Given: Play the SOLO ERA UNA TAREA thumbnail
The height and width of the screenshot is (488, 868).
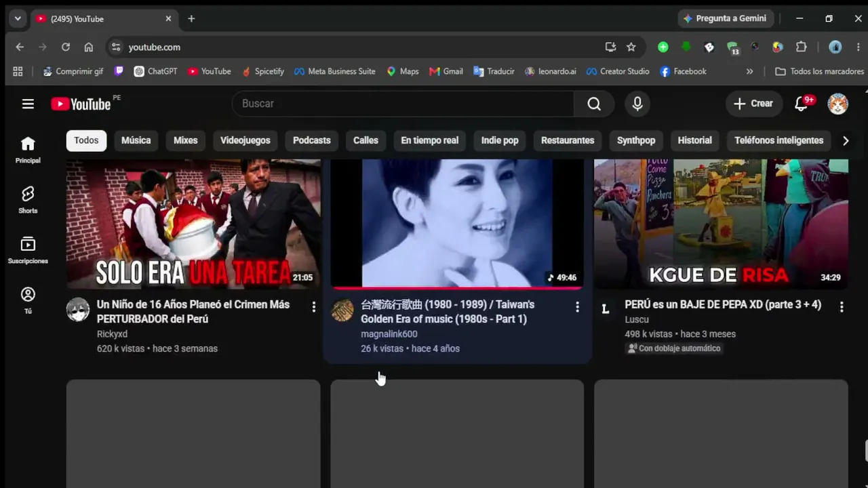Looking at the screenshot, I should [x=193, y=224].
